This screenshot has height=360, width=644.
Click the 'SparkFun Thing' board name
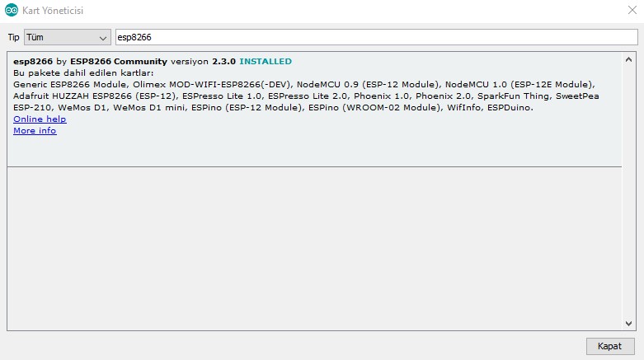point(513,96)
